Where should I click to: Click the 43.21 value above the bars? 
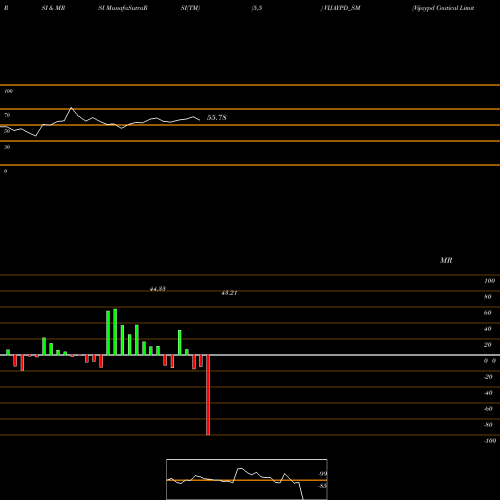(x=229, y=293)
